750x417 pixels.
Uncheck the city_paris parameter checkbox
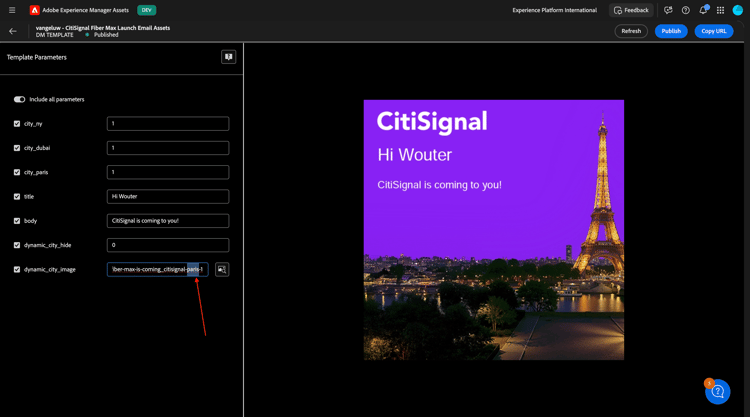coord(17,172)
